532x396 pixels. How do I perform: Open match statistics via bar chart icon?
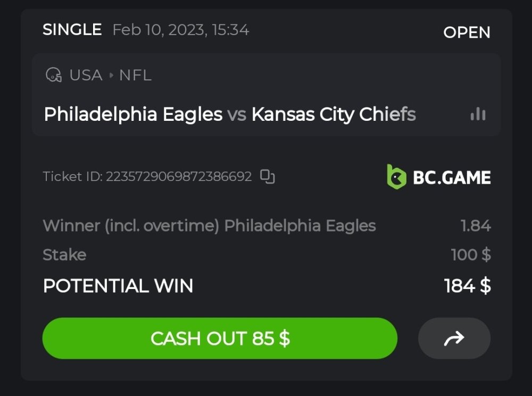(x=478, y=114)
